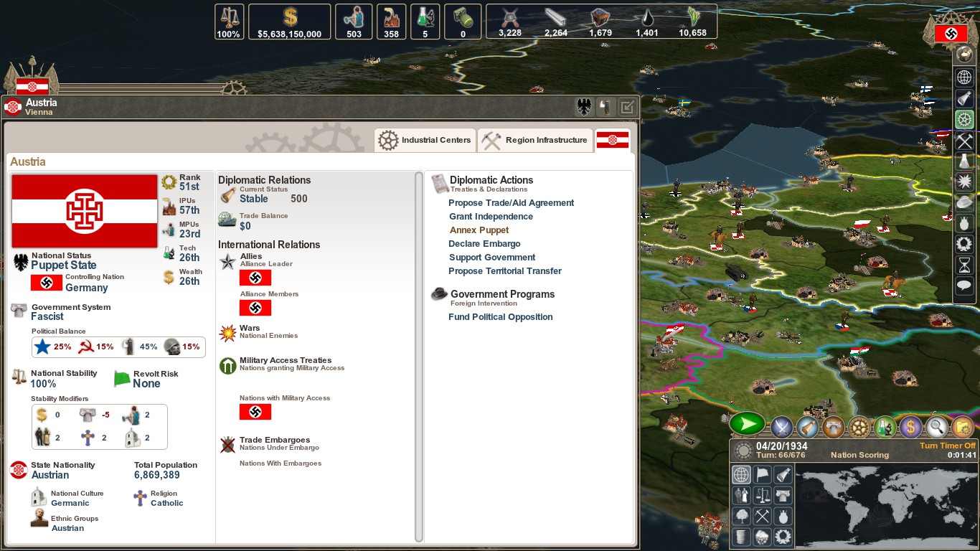Select the people map mode beside minimap
This screenshot has width=980, height=551.
point(741,496)
